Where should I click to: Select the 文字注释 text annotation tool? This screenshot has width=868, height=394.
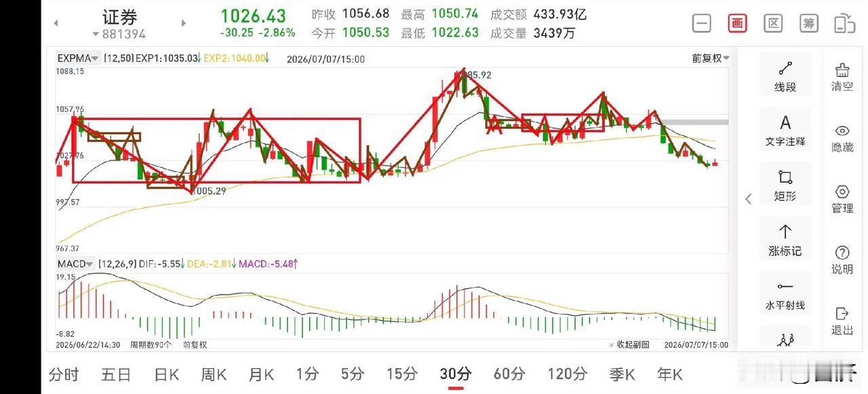[785, 131]
